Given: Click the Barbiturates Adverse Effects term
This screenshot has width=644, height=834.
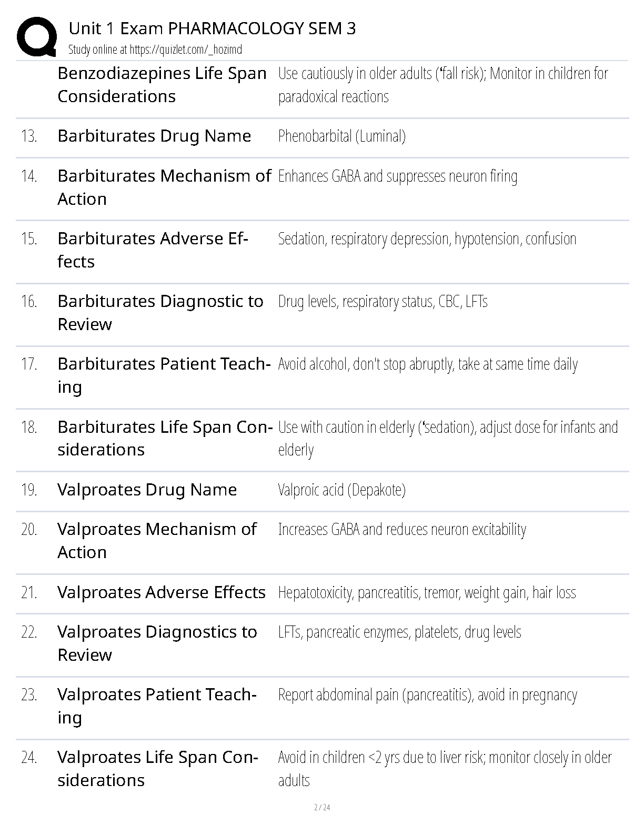Looking at the screenshot, I should pos(153,250).
